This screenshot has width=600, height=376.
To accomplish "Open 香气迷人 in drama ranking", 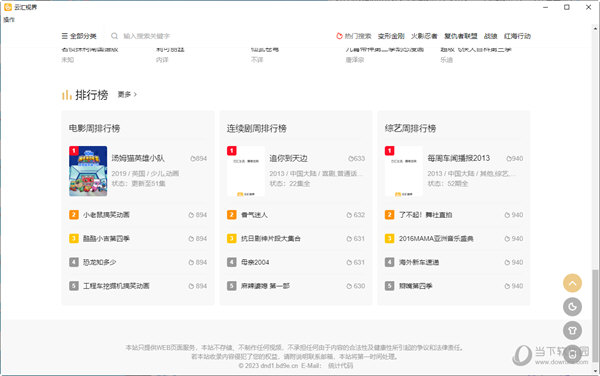I will pyautogui.click(x=254, y=215).
